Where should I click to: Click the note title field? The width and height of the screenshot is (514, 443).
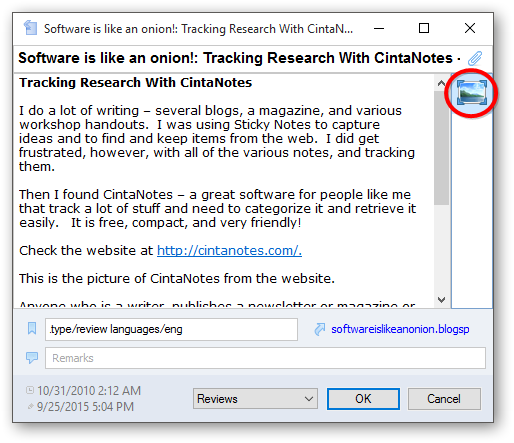240,58
